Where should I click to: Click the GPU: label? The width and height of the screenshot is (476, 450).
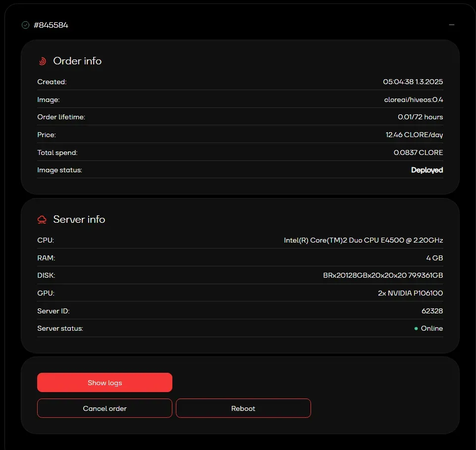click(46, 293)
